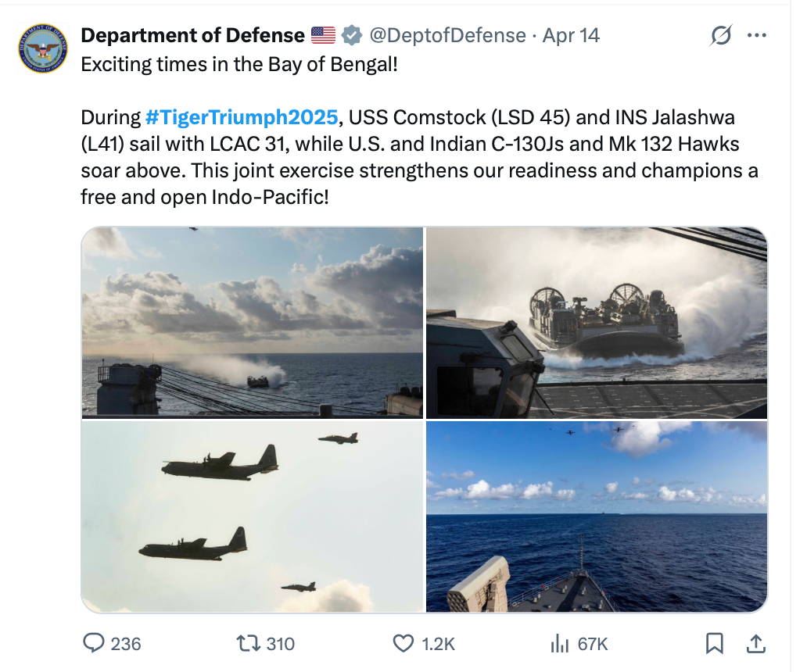
Task: Click the Department of Defense display name
Action: tap(192, 35)
